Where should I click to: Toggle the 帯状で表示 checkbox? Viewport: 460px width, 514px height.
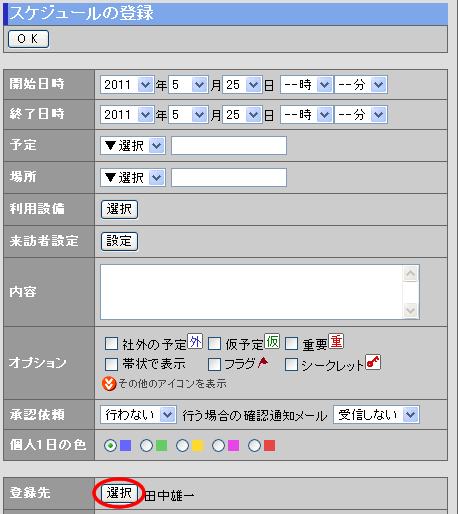coord(111,364)
